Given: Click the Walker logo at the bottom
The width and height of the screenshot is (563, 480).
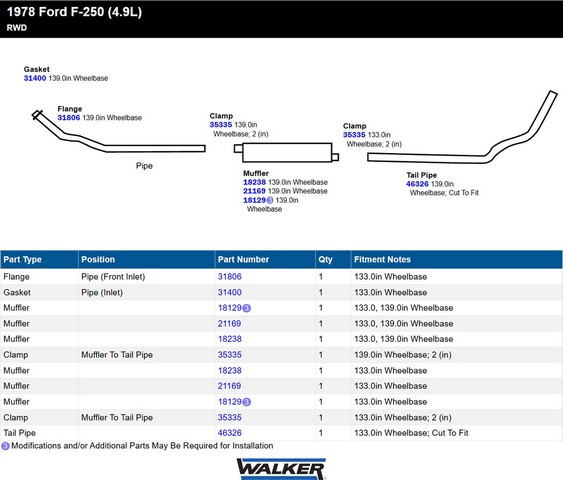Looking at the screenshot, I should click(x=281, y=469).
